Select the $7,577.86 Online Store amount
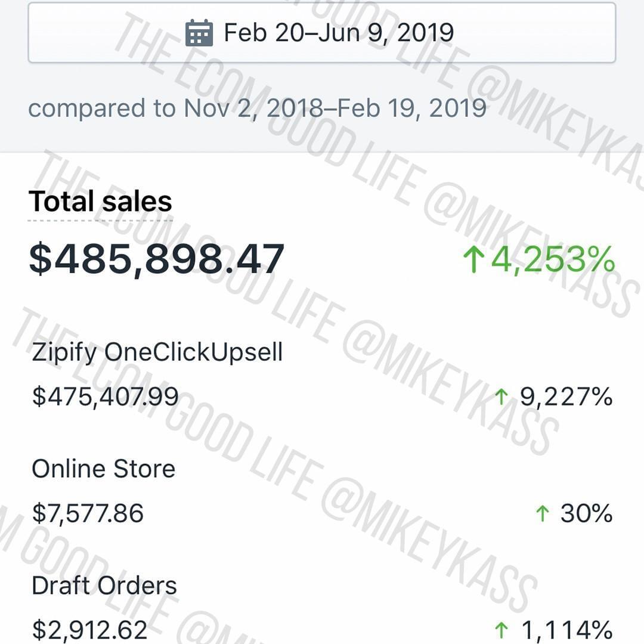Image resolution: width=644 pixels, height=644 pixels. [88, 513]
